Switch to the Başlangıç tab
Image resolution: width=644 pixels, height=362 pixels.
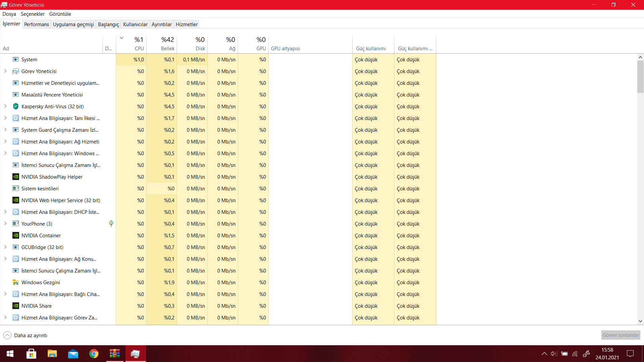point(108,24)
